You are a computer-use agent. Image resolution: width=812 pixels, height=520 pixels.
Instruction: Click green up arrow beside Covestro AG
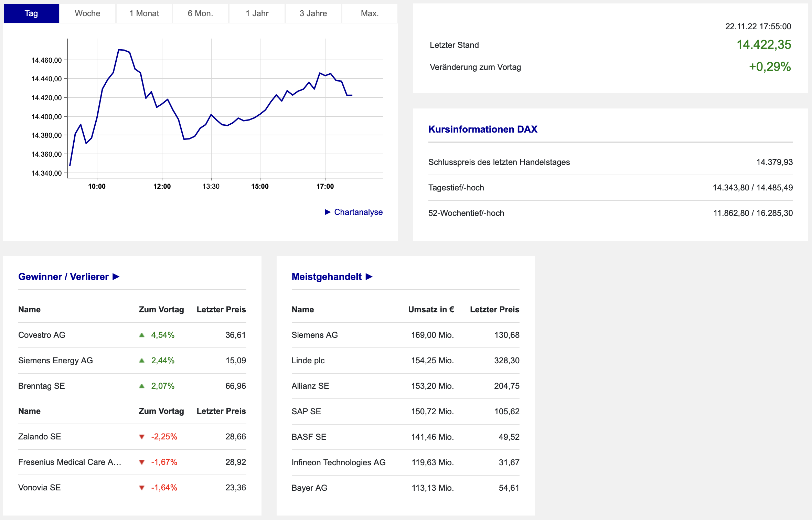click(x=141, y=335)
